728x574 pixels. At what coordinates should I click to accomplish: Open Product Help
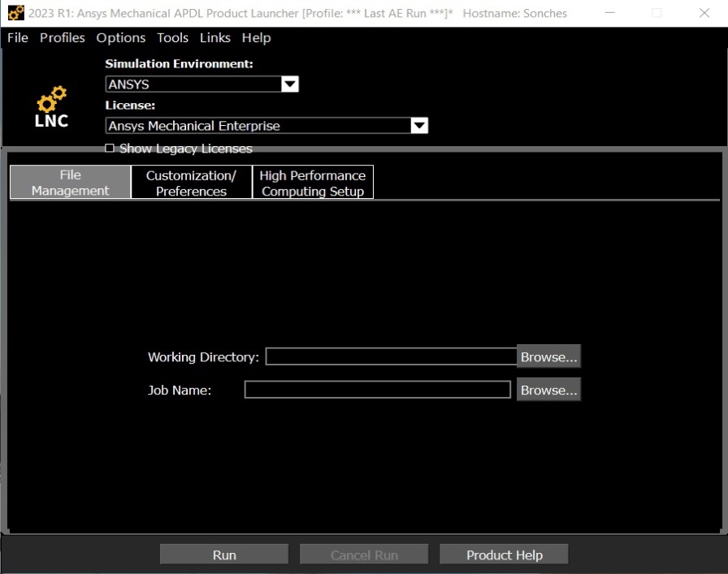click(505, 555)
